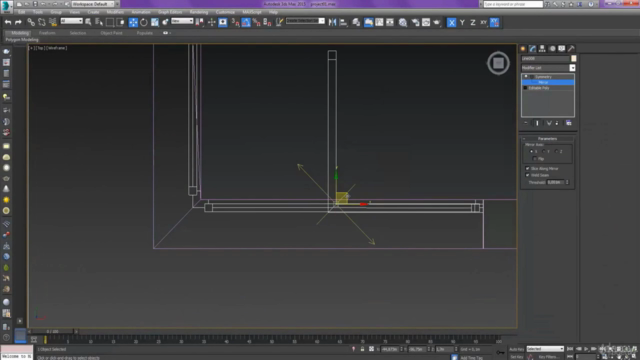640x360 pixels.
Task: Select the X mirror axis radio button
Action: click(531, 151)
